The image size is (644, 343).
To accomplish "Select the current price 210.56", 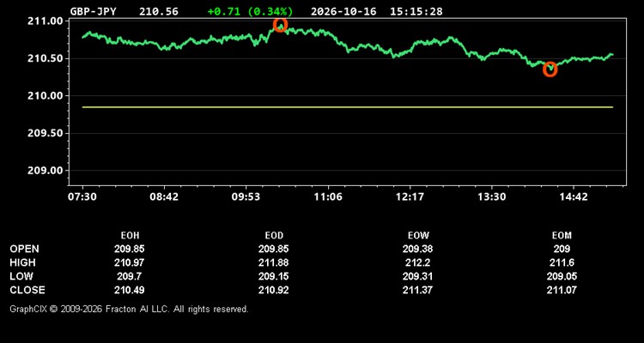I will click(x=159, y=11).
